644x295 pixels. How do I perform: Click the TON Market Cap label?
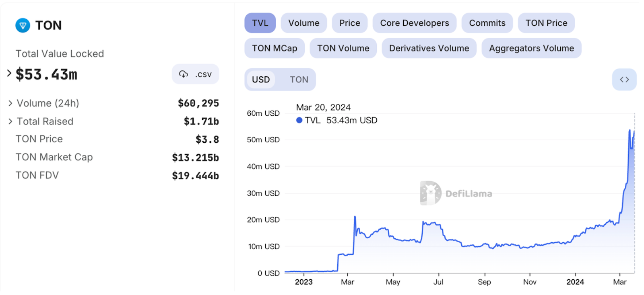click(x=54, y=157)
